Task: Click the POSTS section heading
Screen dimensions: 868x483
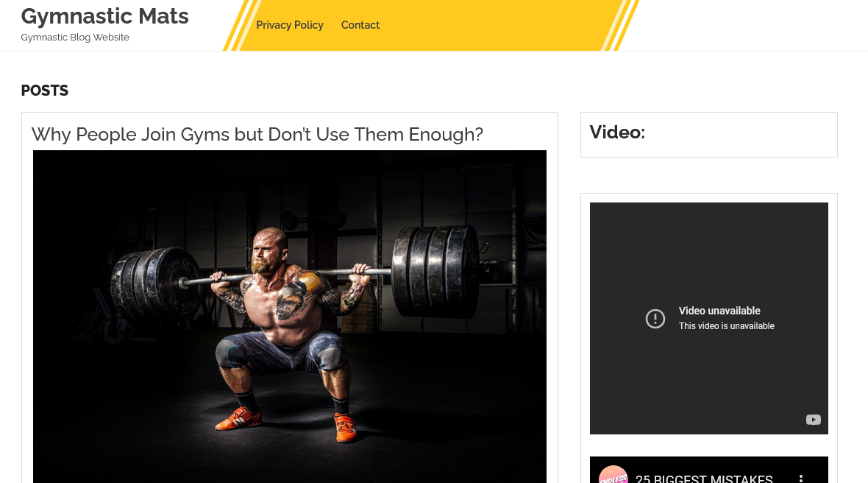Action: (x=45, y=91)
